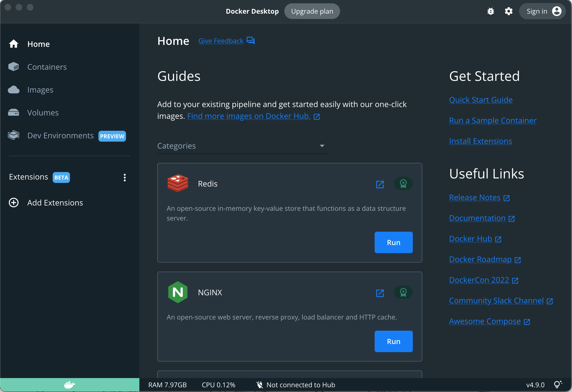Open Extensions three-dot menu
Viewport: 572px width, 392px height.
click(x=125, y=178)
